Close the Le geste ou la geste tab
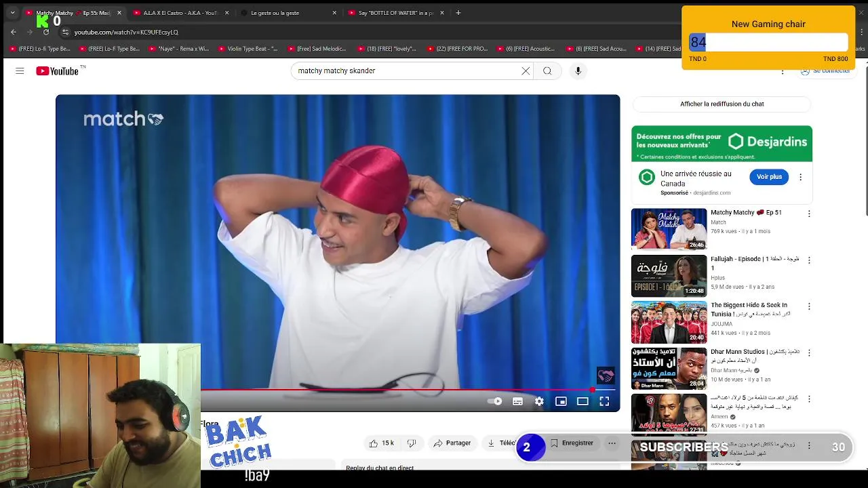This screenshot has width=868, height=488. pos(334,13)
